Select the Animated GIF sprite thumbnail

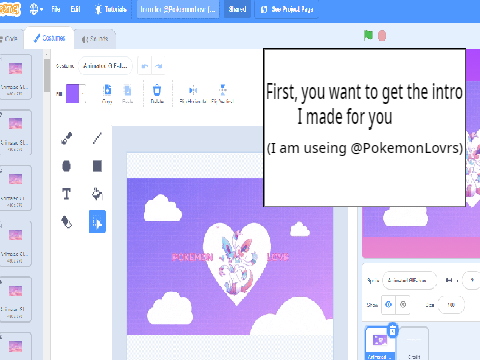[x=380, y=343]
